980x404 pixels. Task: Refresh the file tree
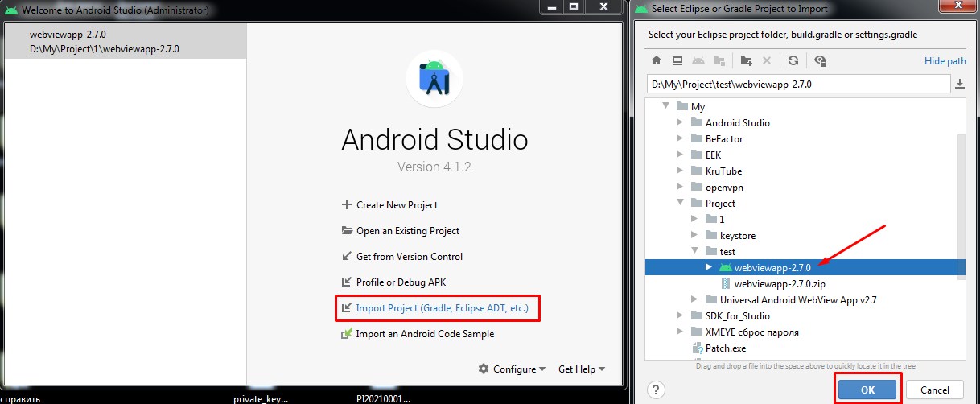[793, 60]
